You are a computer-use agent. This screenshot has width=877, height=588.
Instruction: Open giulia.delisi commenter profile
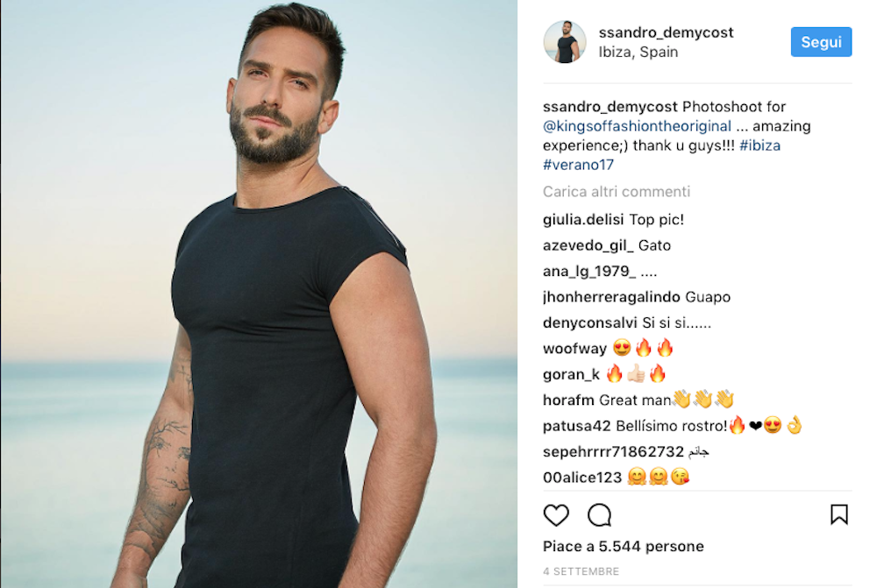pyautogui.click(x=583, y=220)
